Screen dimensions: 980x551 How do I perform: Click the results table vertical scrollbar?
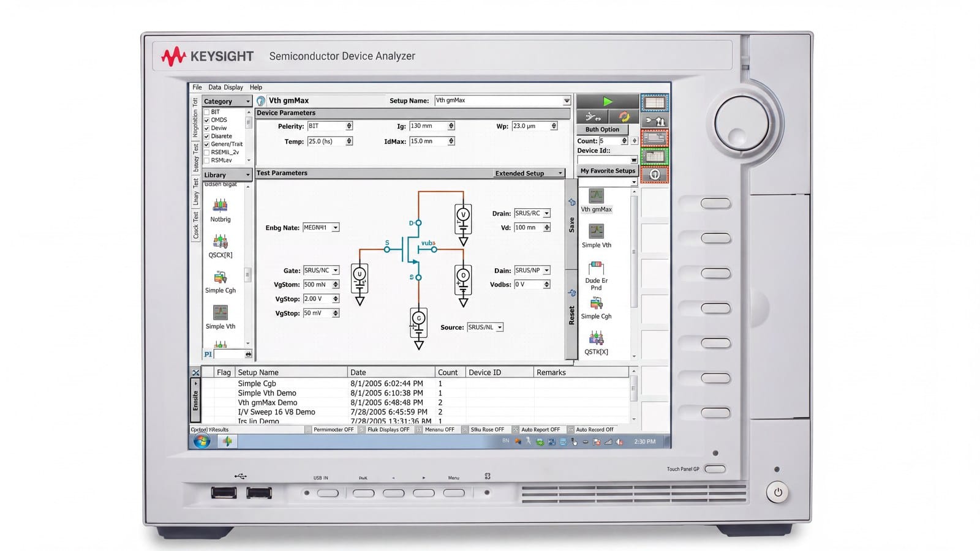[x=633, y=395]
